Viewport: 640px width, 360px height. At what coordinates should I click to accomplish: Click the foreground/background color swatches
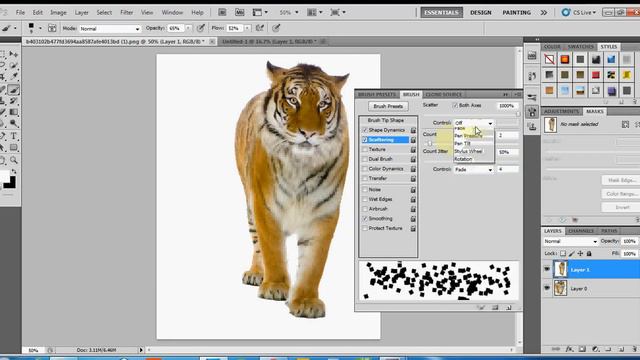click(8, 180)
